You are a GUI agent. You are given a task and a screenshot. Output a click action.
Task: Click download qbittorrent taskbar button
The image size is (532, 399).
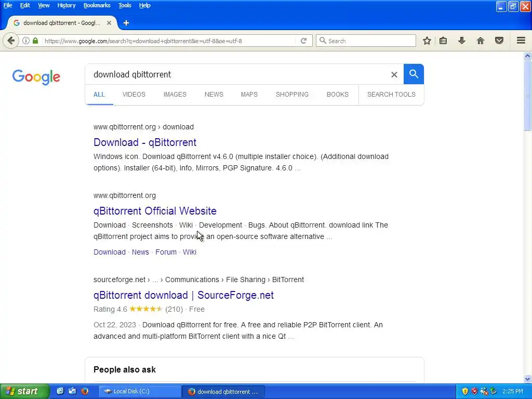(x=223, y=391)
